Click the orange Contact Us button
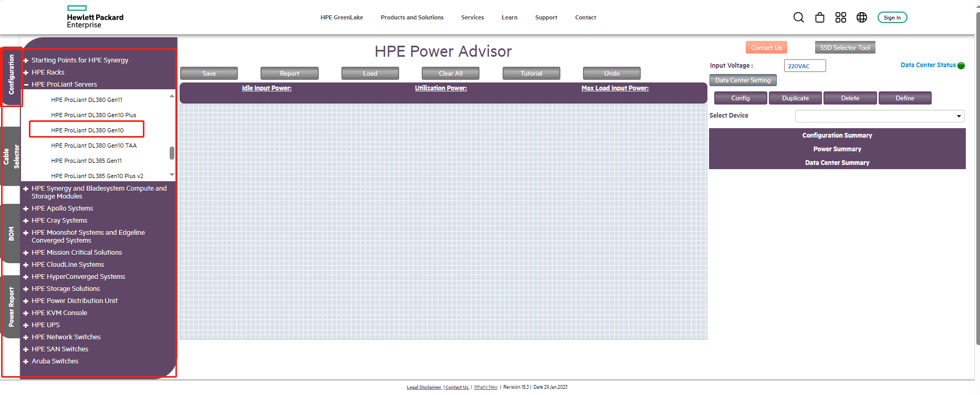This screenshot has height=395, width=980. pos(766,48)
